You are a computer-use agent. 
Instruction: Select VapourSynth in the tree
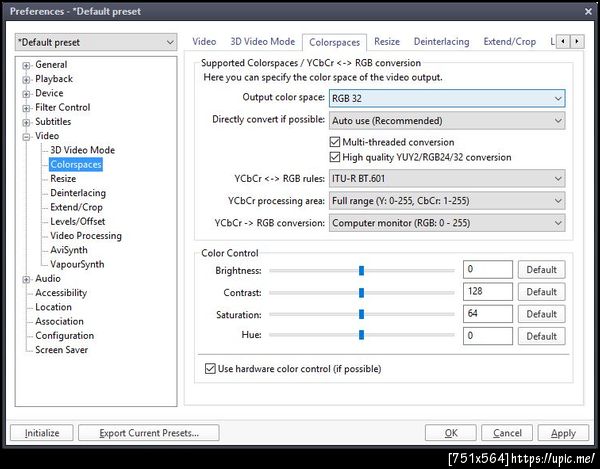click(x=77, y=264)
